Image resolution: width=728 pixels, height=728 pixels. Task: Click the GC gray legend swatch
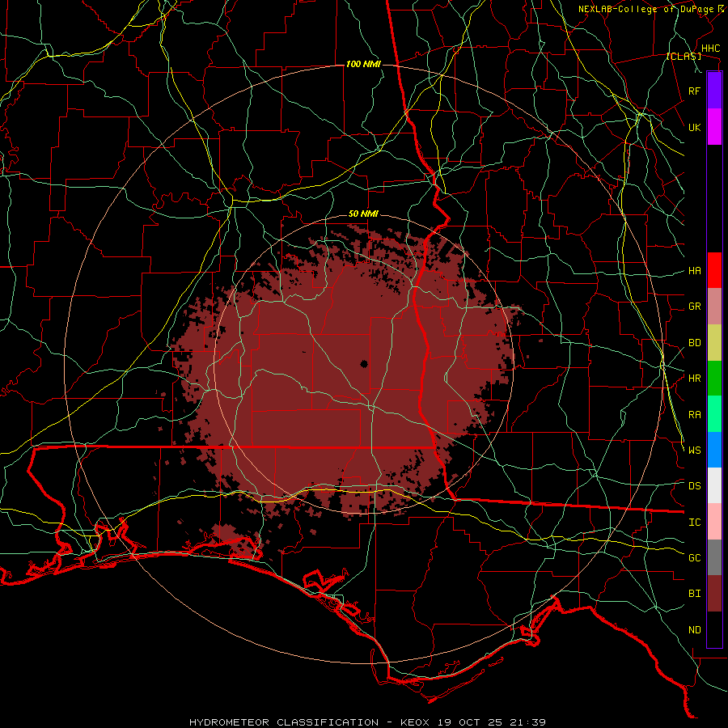(x=714, y=557)
